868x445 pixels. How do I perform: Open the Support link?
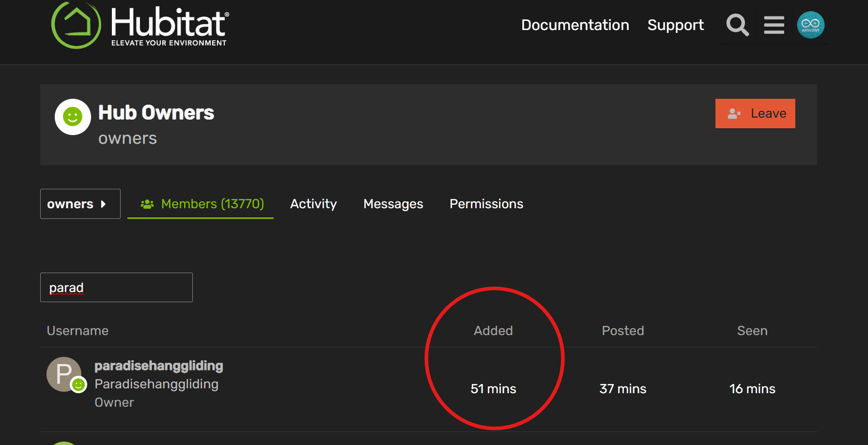[x=676, y=25]
